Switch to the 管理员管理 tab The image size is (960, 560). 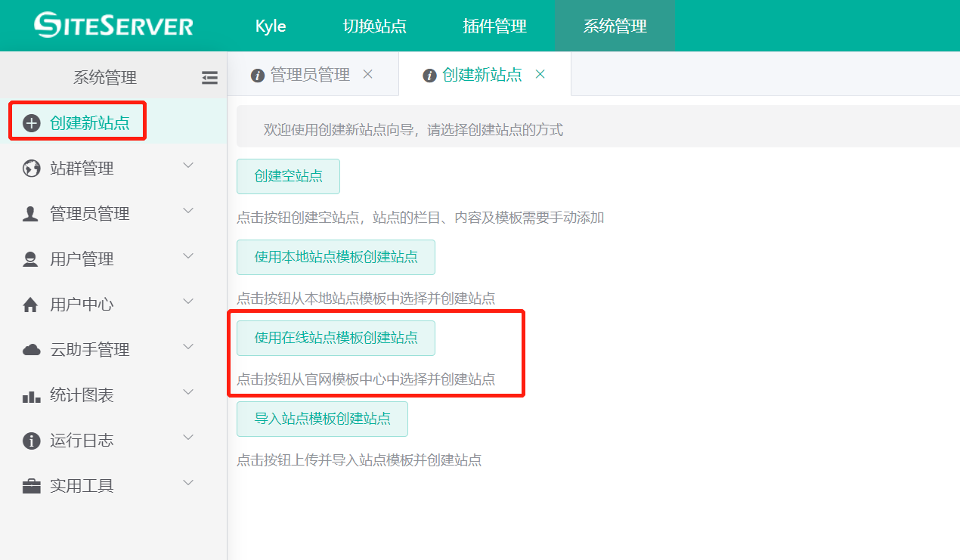pyautogui.click(x=309, y=75)
